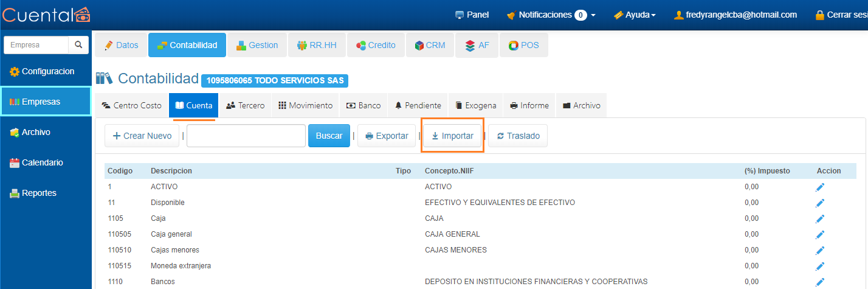Edit Moneda extranjera using the pencil icon
Image resolution: width=868 pixels, height=289 pixels.
(819, 266)
